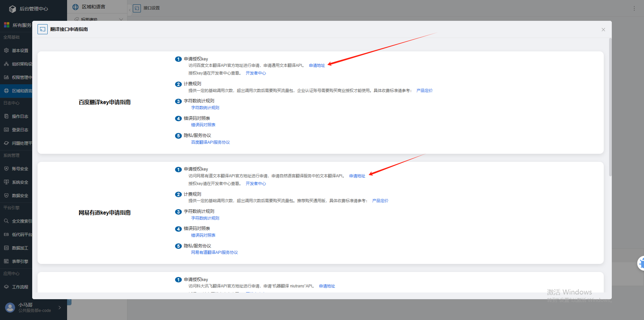644x320 pixels.
Task: Open 申请地址 link for NetEase Youdao
Action: (357, 176)
